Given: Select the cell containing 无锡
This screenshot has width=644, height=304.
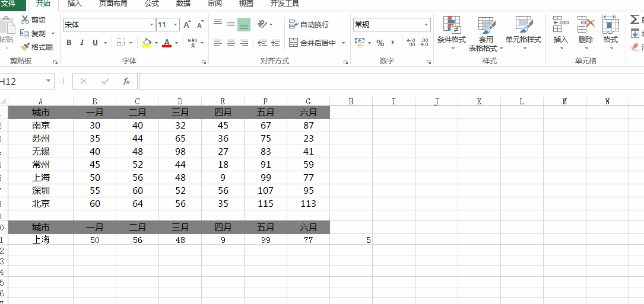Looking at the screenshot, I should pyautogui.click(x=41, y=151).
